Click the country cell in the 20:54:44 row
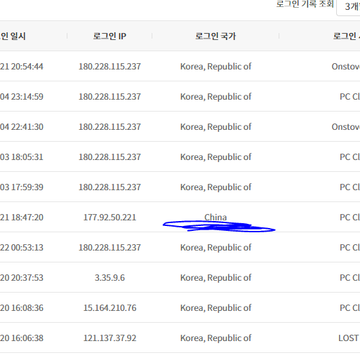This screenshot has width=360, height=360. pos(216,66)
